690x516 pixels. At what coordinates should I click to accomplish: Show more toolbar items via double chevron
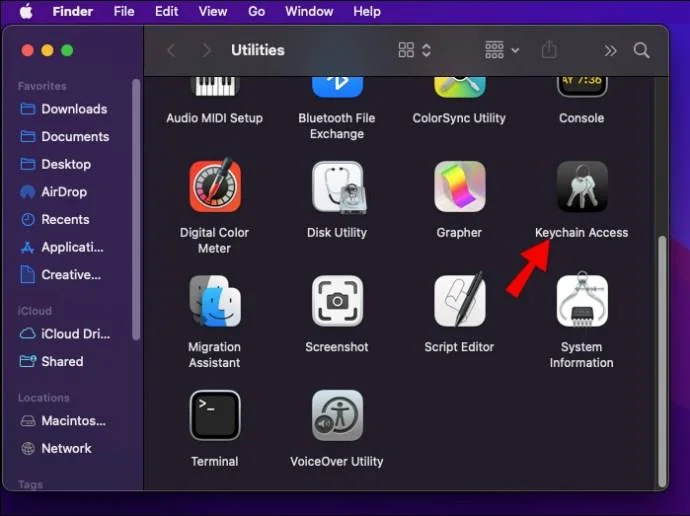610,51
